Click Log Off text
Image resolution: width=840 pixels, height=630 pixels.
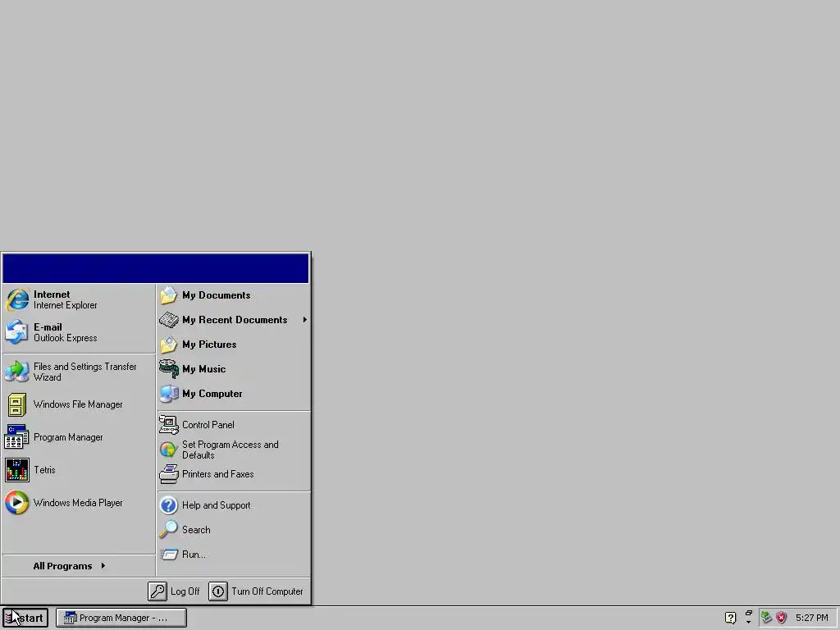pyautogui.click(x=185, y=591)
